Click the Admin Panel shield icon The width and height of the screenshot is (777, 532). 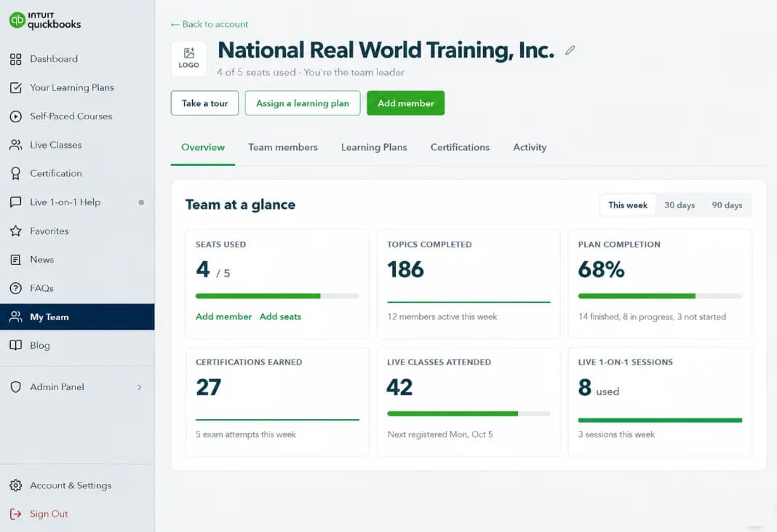point(16,387)
